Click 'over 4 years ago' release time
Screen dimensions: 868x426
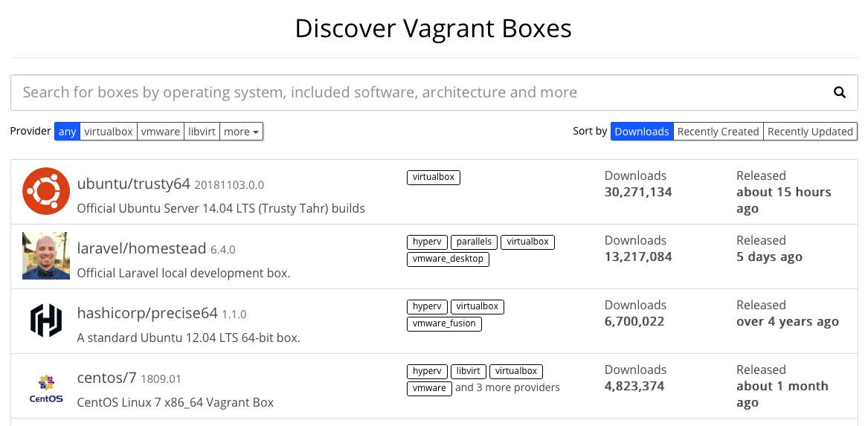pos(787,322)
